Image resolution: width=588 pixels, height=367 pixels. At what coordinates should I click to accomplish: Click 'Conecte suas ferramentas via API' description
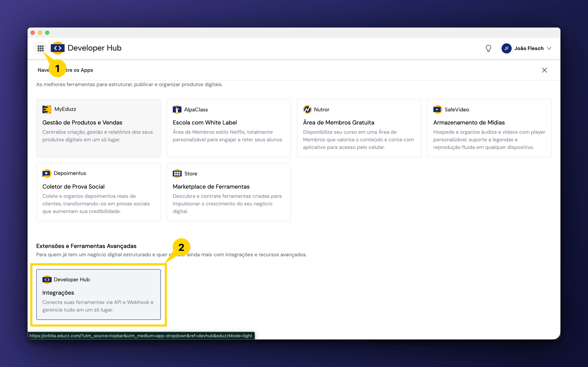point(98,306)
